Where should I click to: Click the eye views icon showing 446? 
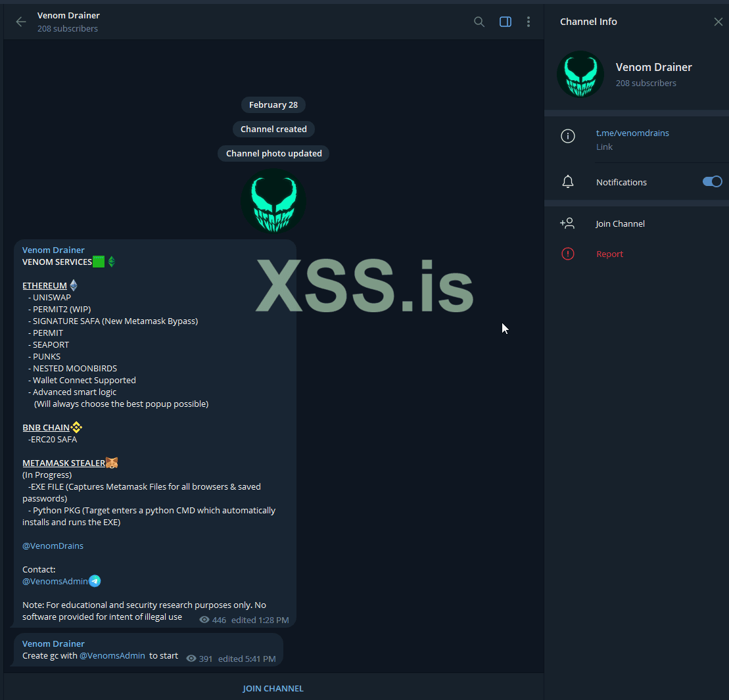click(204, 620)
